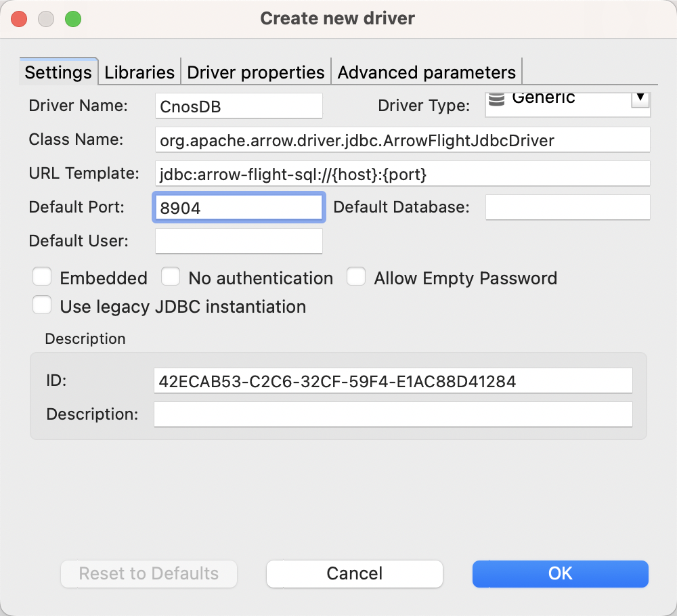Toggle the No authentication checkbox
Viewport: 677px width, 616px height.
[171, 278]
